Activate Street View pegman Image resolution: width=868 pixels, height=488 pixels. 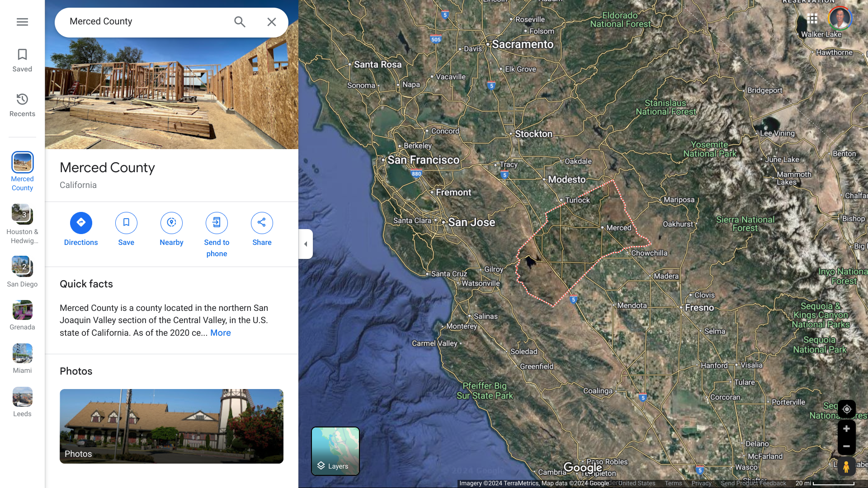pos(846,466)
